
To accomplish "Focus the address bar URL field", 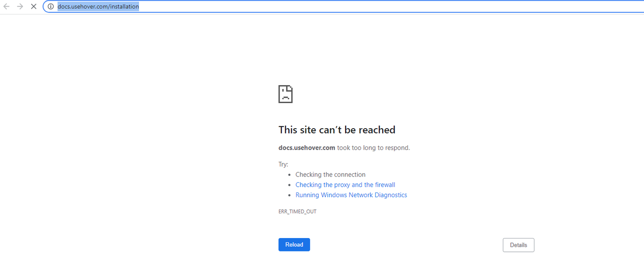I will [343, 6].
